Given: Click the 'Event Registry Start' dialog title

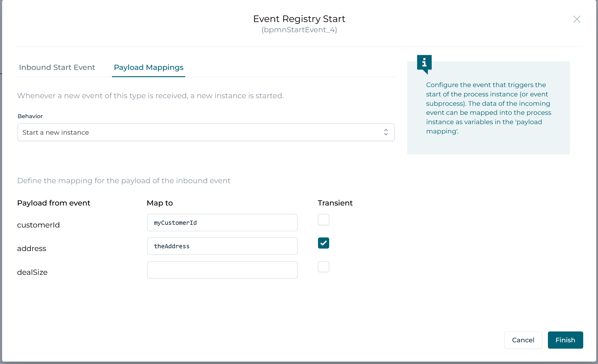Looking at the screenshot, I should pyautogui.click(x=299, y=19).
